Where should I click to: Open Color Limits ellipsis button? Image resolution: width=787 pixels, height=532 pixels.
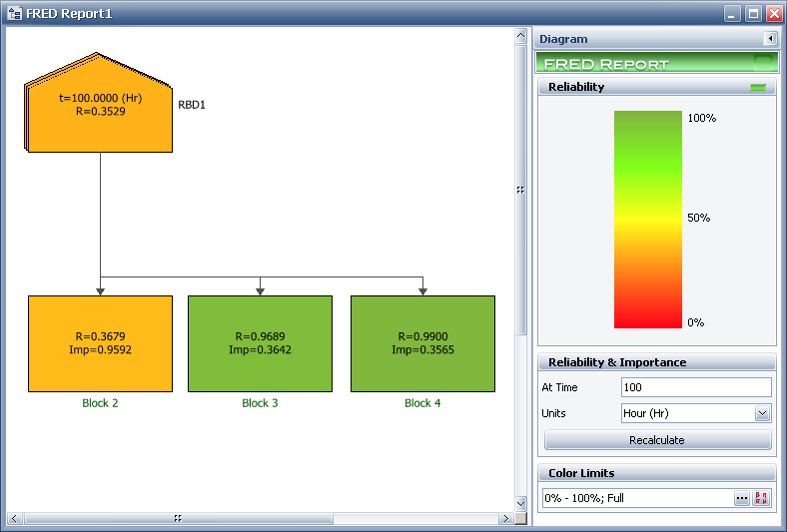[x=742, y=498]
